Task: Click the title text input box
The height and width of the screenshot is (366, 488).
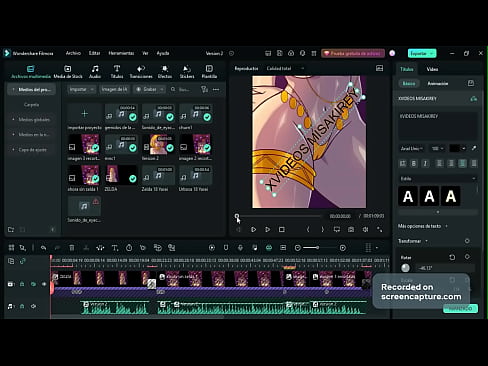Action: (437, 126)
